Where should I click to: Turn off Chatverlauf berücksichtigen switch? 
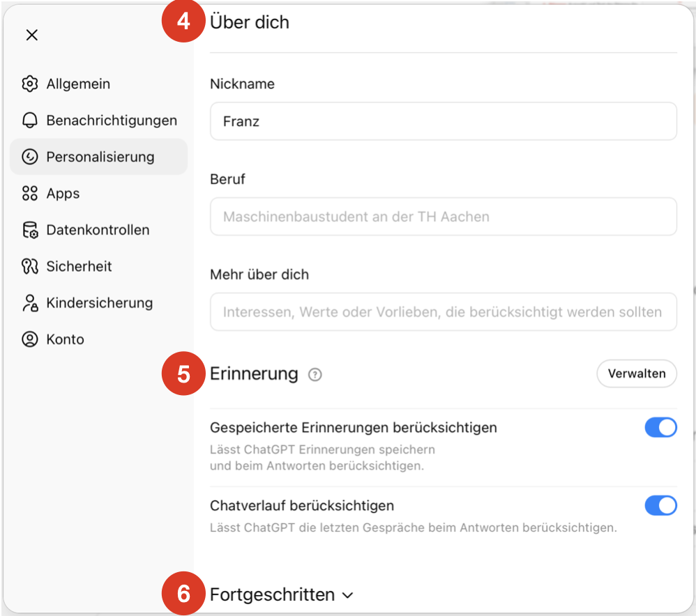tap(660, 505)
